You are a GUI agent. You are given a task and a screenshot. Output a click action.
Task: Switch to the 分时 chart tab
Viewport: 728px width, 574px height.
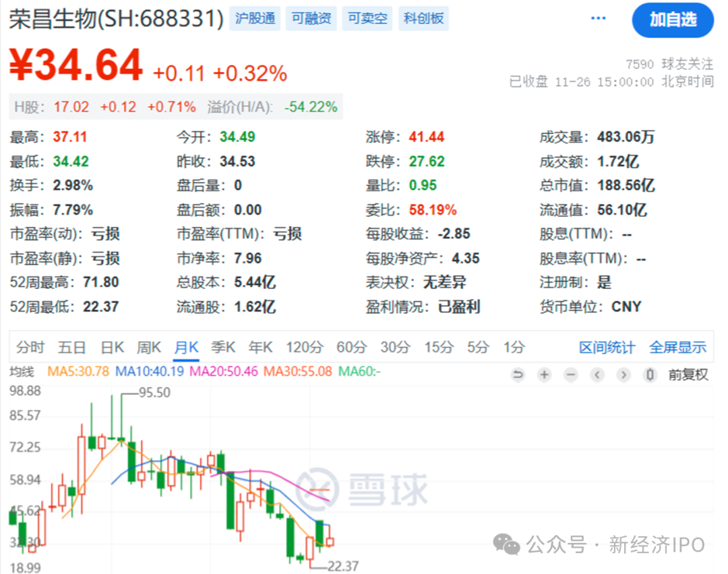pos(30,347)
